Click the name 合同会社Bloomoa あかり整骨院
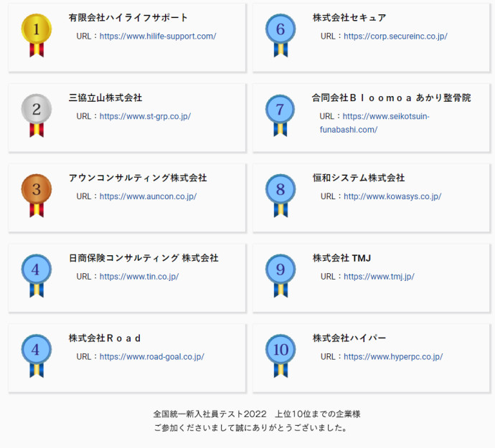Image resolution: width=495 pixels, height=448 pixels. tap(392, 97)
